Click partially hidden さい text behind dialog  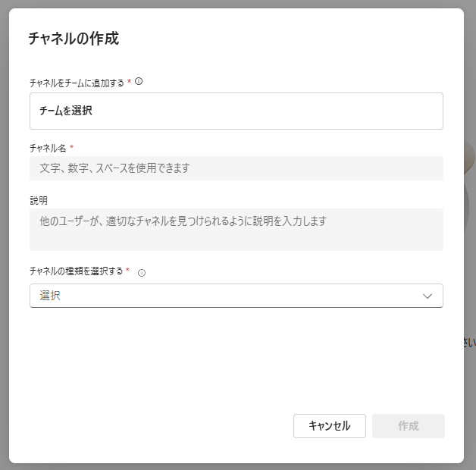(x=470, y=343)
